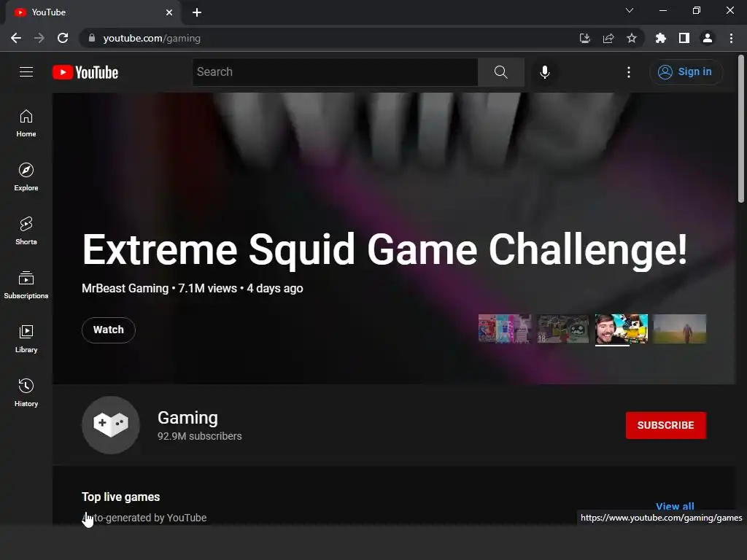The height and width of the screenshot is (560, 747).
Task: Open Library in the sidebar
Action: tap(26, 338)
